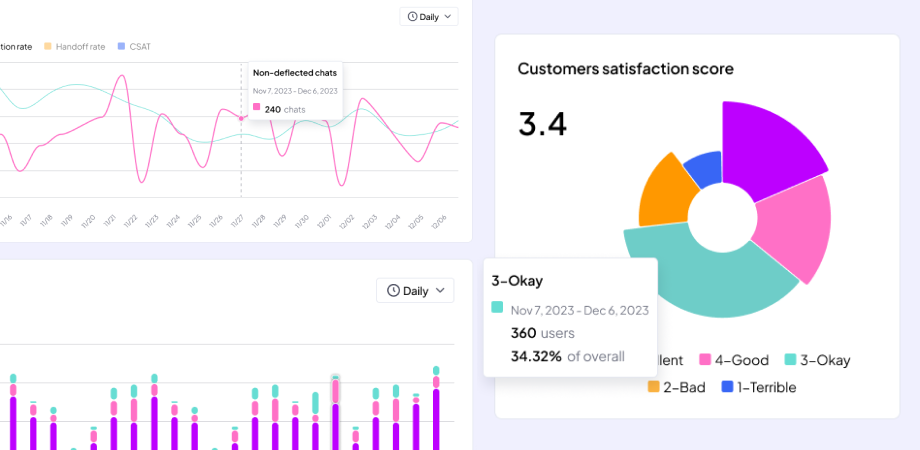Expand the chevron on line chart Daily dropdown

447,16
